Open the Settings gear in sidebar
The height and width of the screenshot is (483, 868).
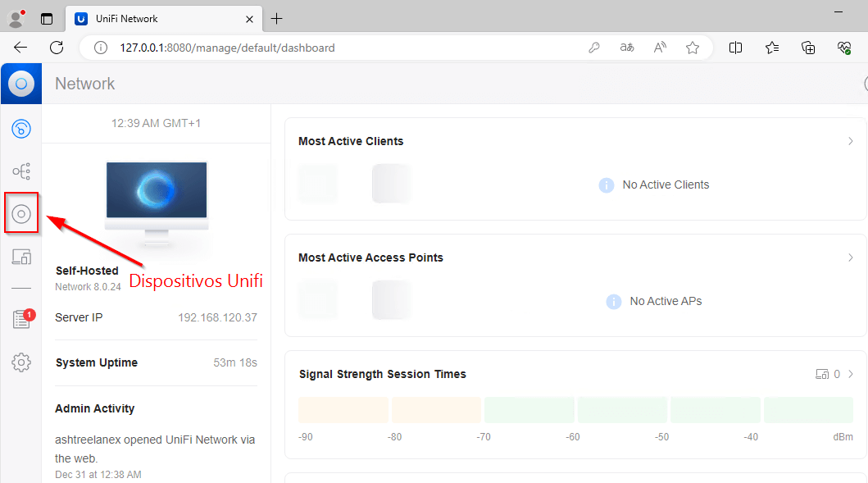(x=21, y=362)
